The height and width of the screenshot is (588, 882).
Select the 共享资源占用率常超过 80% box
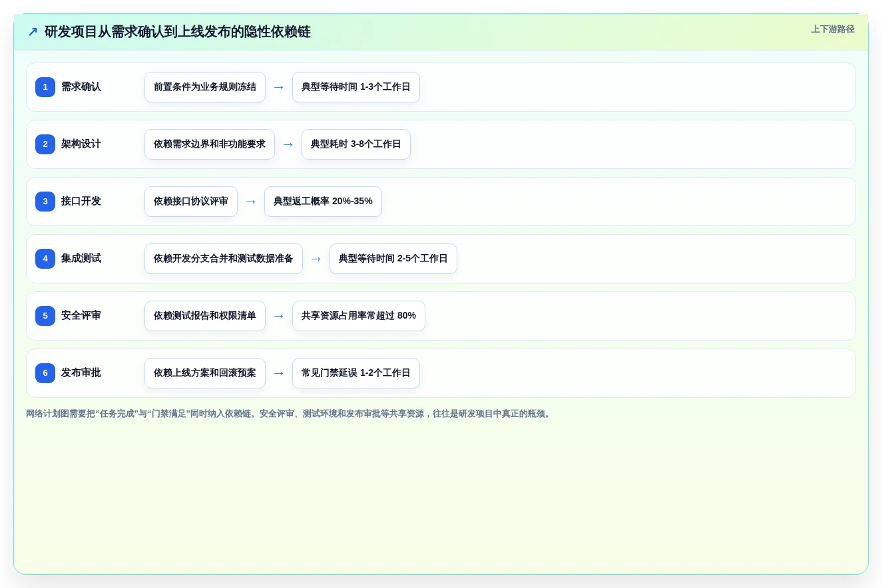(x=359, y=316)
